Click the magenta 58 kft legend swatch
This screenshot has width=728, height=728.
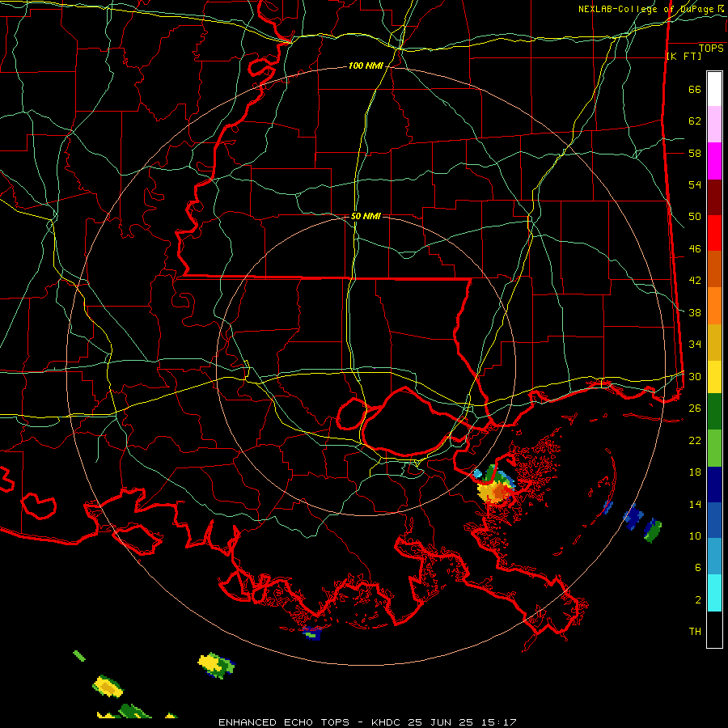(x=714, y=161)
